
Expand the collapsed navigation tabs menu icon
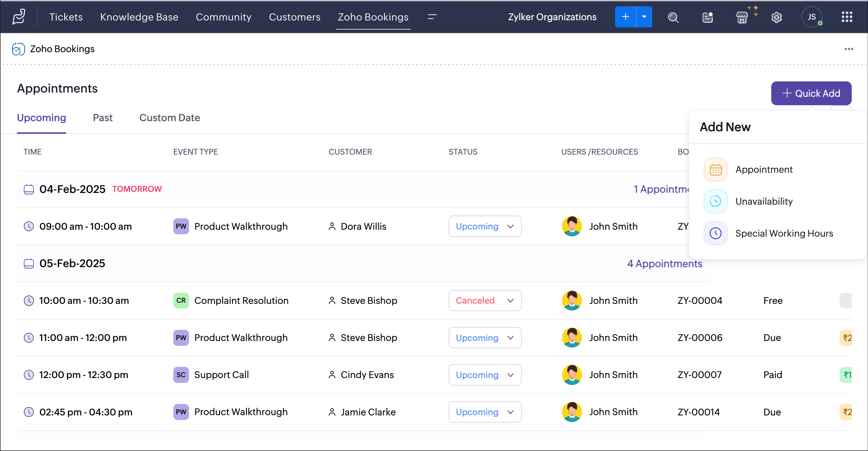pyautogui.click(x=432, y=17)
